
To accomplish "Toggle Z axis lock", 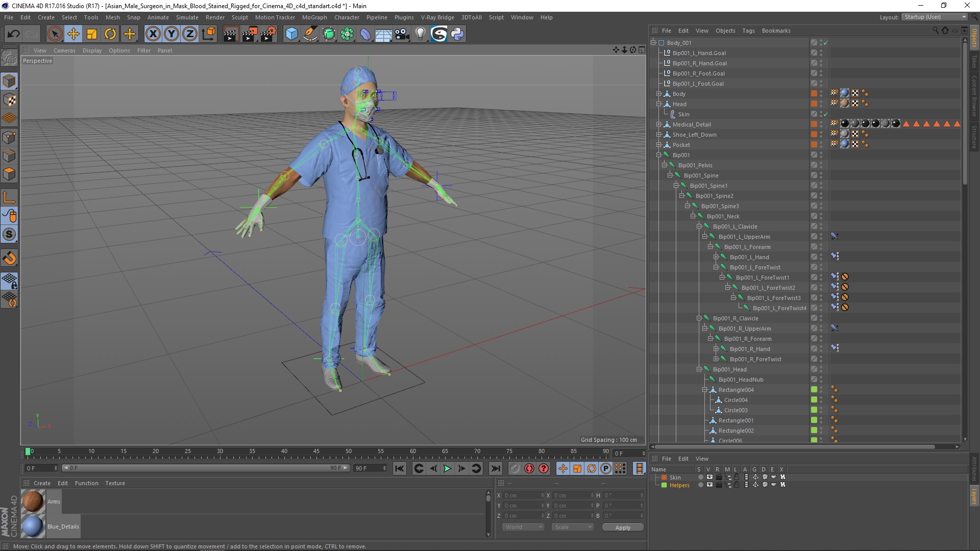I will tap(190, 34).
